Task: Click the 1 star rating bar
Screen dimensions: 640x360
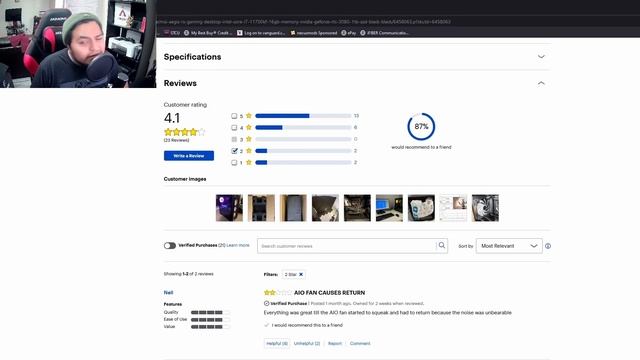Action: (303, 162)
